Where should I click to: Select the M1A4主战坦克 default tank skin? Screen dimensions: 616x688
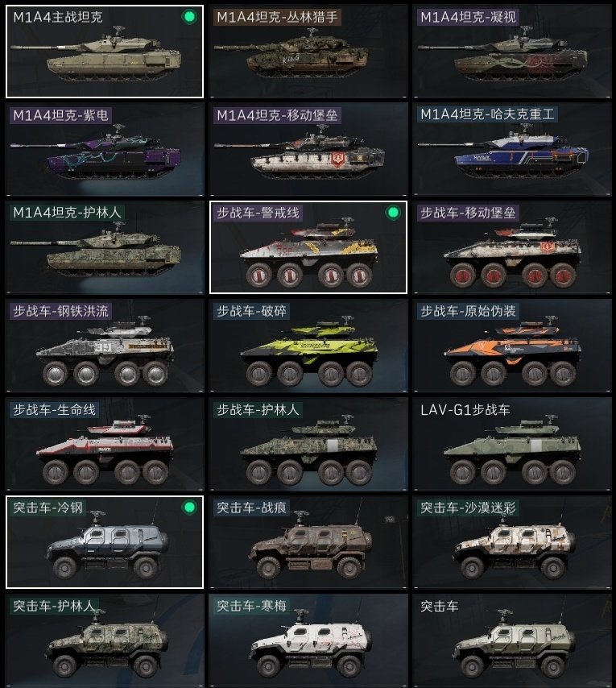tap(105, 52)
